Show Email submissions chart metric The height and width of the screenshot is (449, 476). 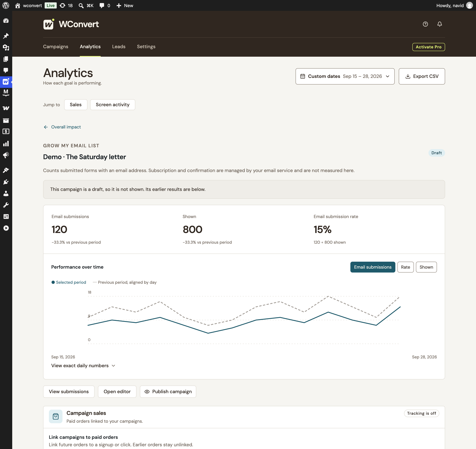coord(373,267)
